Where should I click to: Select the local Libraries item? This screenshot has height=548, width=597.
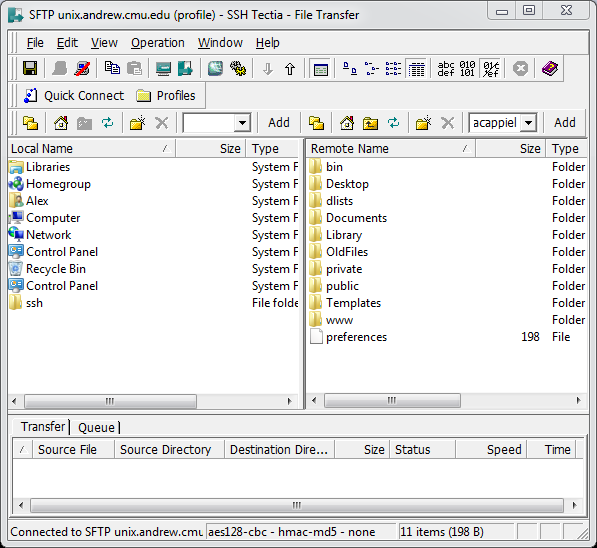click(40, 167)
